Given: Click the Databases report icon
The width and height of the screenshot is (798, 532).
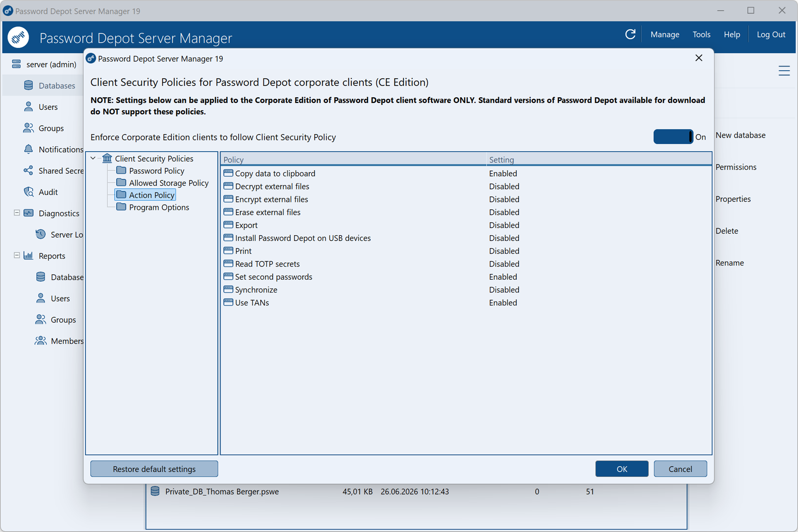Looking at the screenshot, I should (40, 277).
